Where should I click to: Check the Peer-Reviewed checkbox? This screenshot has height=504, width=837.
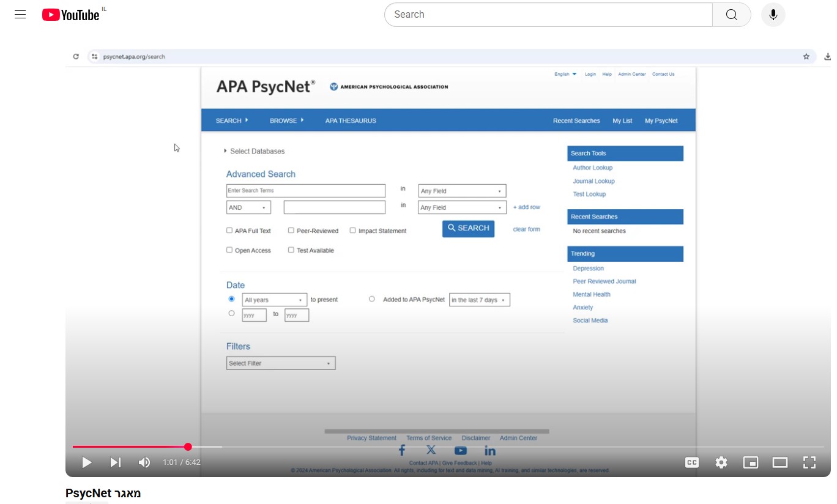click(291, 231)
